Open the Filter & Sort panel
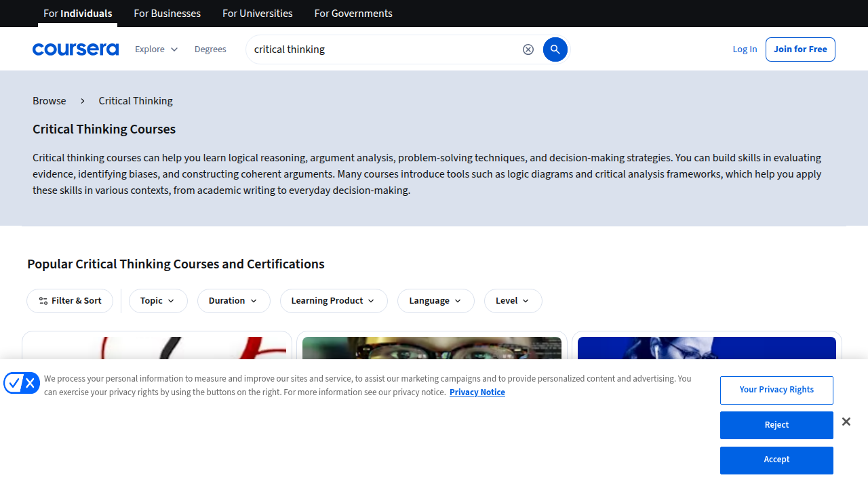 (70, 301)
